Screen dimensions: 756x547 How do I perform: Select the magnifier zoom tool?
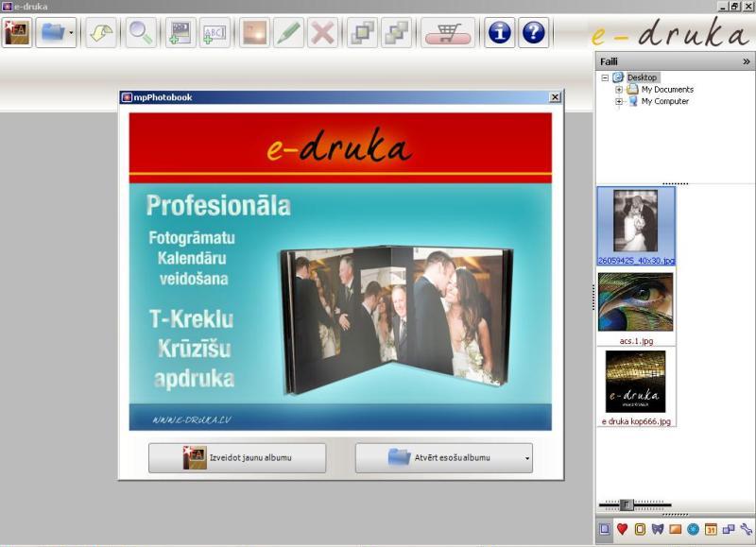(141, 32)
